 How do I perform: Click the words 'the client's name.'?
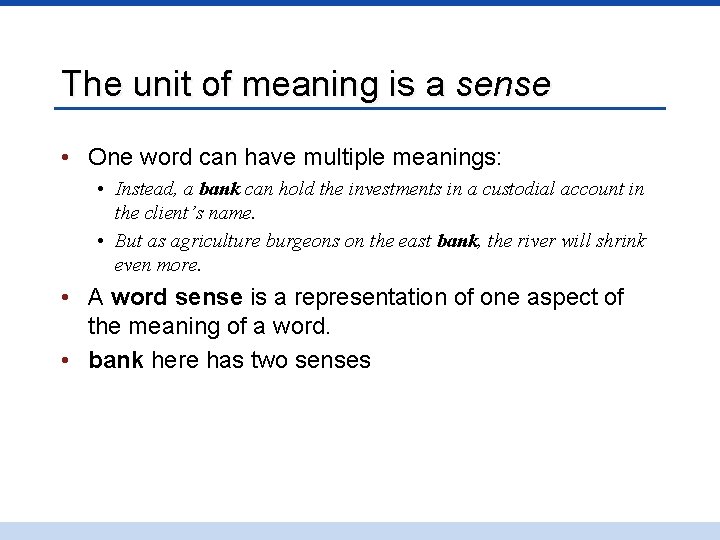[x=185, y=213]
